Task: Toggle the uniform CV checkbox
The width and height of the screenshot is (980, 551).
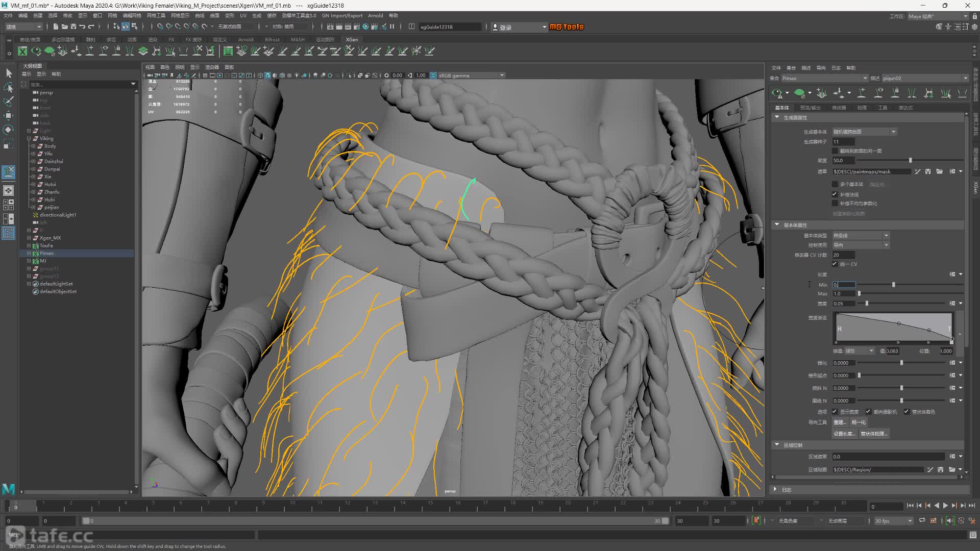Action: [835, 264]
